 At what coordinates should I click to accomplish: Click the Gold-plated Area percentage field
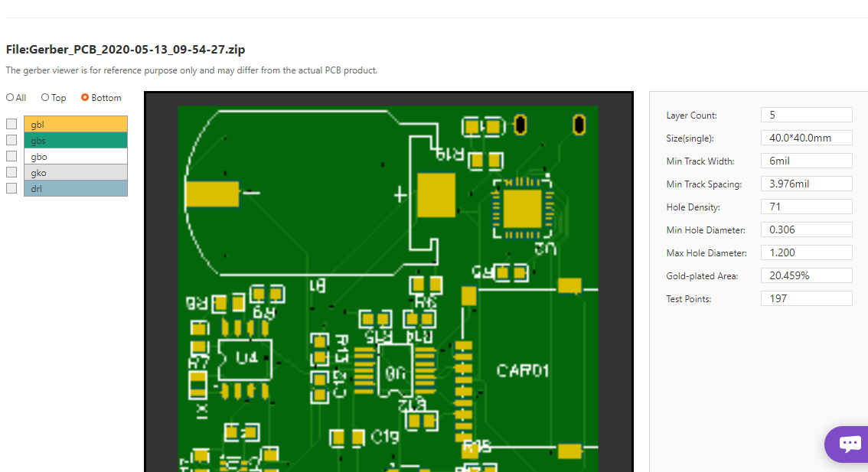point(806,275)
